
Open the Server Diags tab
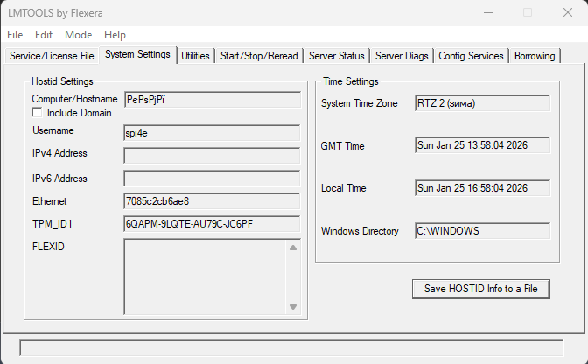pyautogui.click(x=402, y=56)
